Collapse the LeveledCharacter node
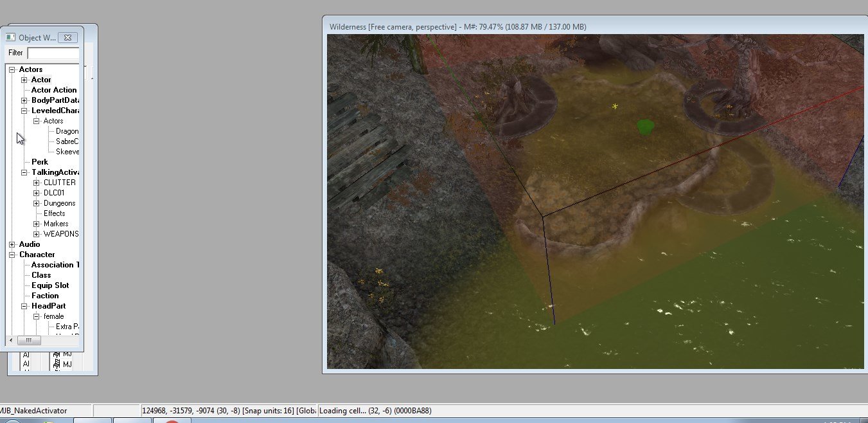Screen dimensions: 868x423 [x=24, y=111]
